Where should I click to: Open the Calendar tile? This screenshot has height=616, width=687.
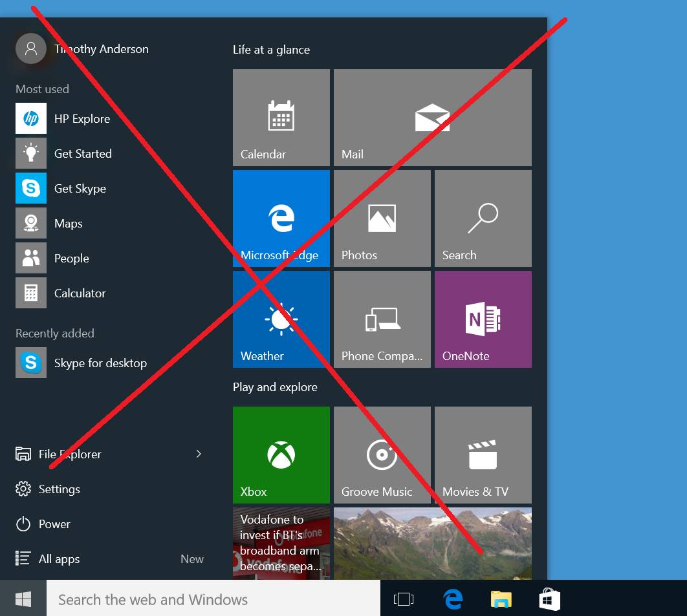tap(281, 118)
